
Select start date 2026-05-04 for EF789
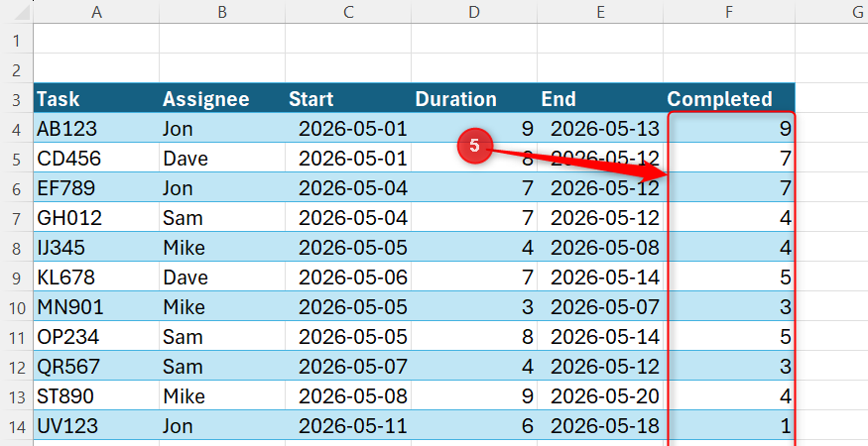click(x=348, y=188)
